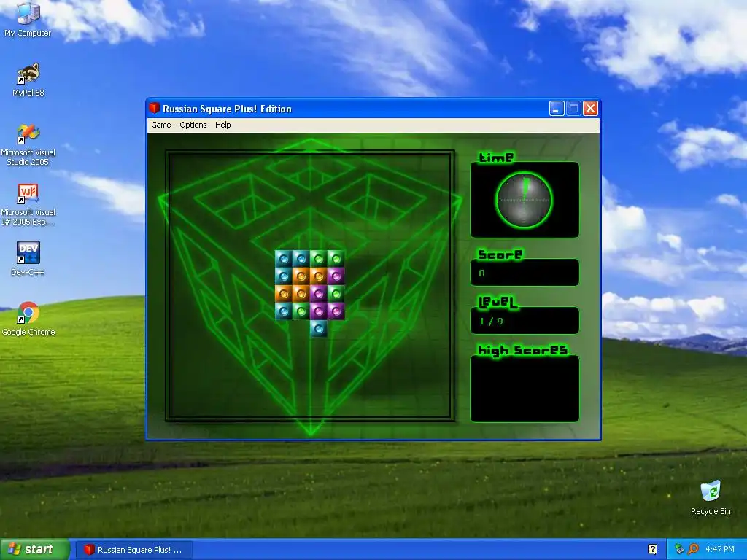
Task: Select the Dev-C++ desktop shortcut
Action: 28,259
